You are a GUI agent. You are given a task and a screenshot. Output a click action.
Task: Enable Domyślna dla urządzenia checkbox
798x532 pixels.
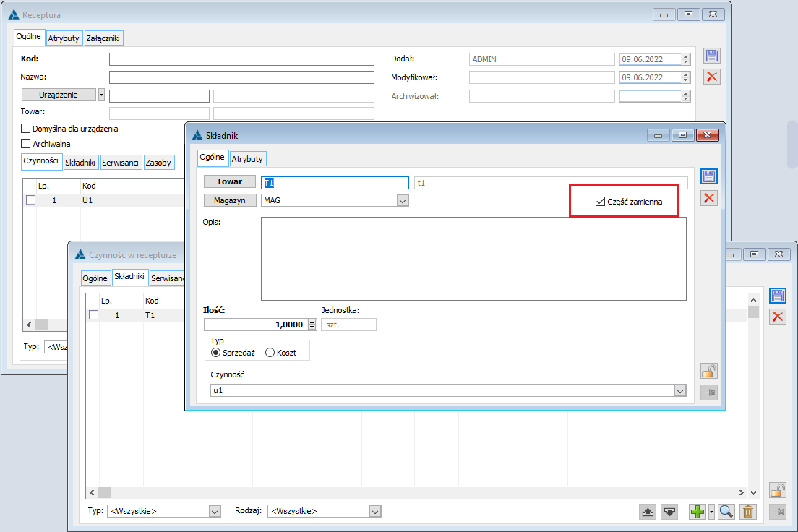[27, 129]
